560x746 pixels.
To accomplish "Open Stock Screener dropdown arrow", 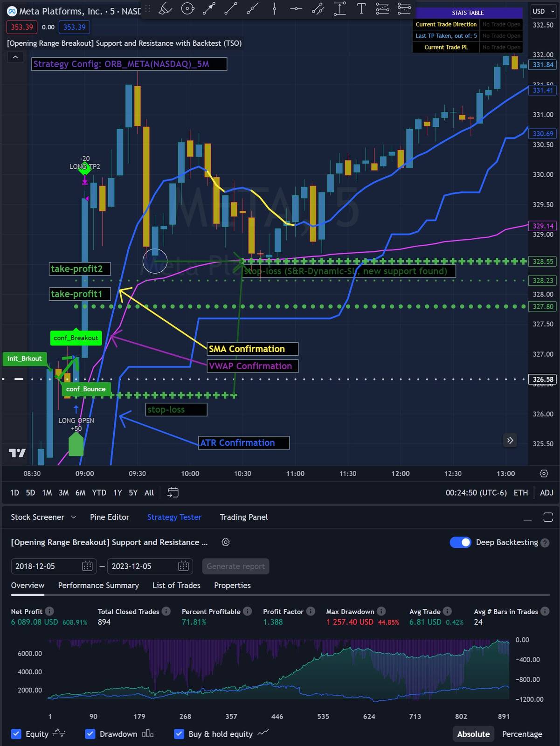I will (x=73, y=517).
